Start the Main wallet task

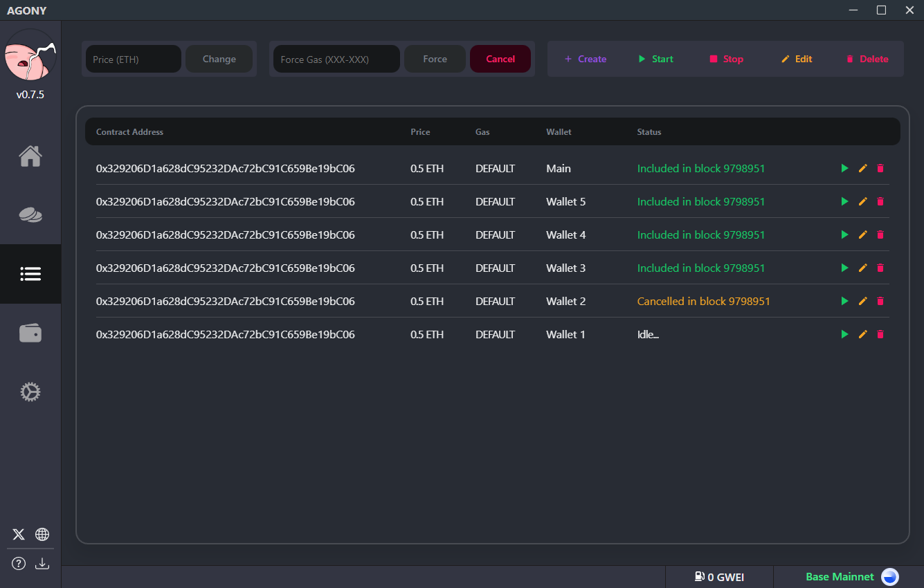click(844, 168)
